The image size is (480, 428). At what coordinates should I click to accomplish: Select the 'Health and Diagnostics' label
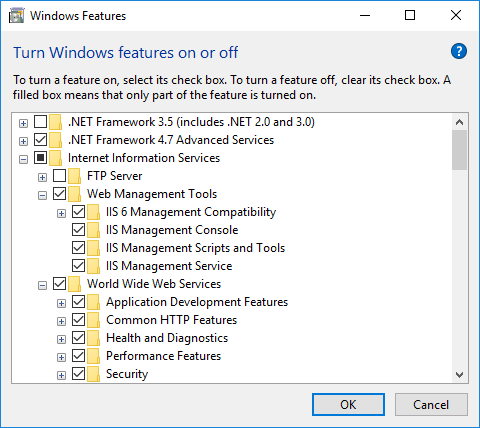click(167, 338)
